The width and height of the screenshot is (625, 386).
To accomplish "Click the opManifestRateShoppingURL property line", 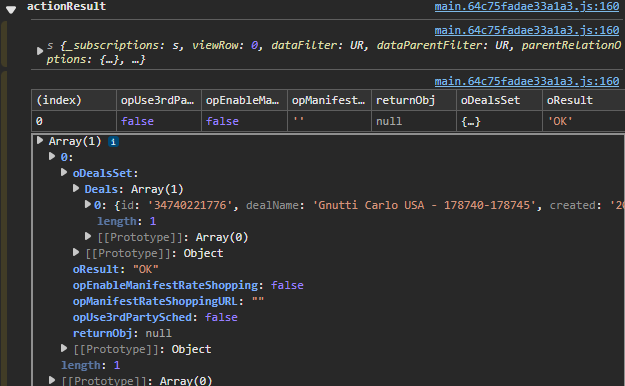I will coord(168,301).
